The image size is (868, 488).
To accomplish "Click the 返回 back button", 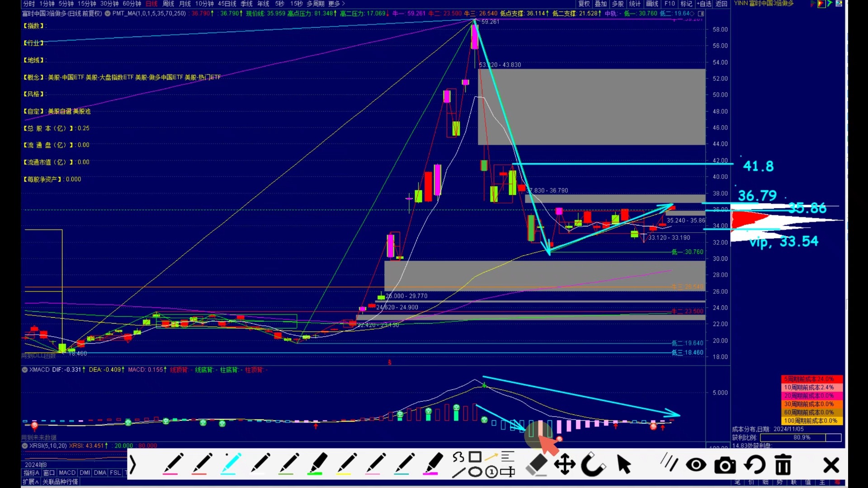I will click(x=722, y=4).
